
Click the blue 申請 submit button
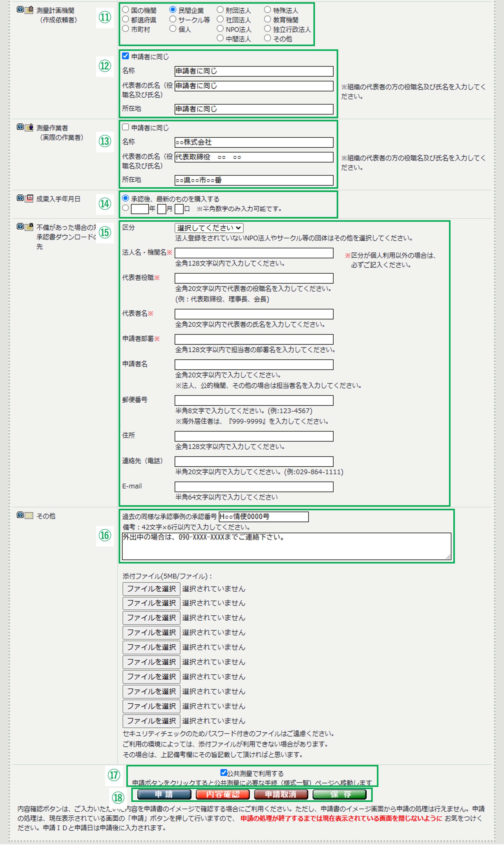point(164,795)
